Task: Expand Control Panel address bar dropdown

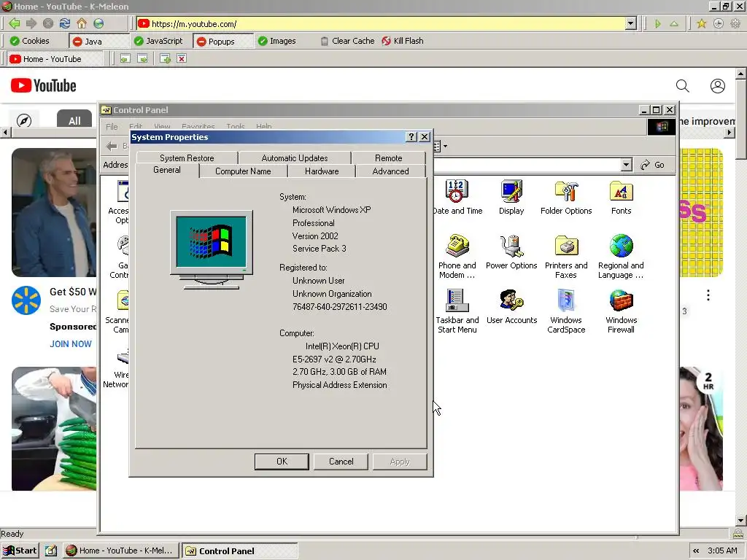Action: pos(627,165)
